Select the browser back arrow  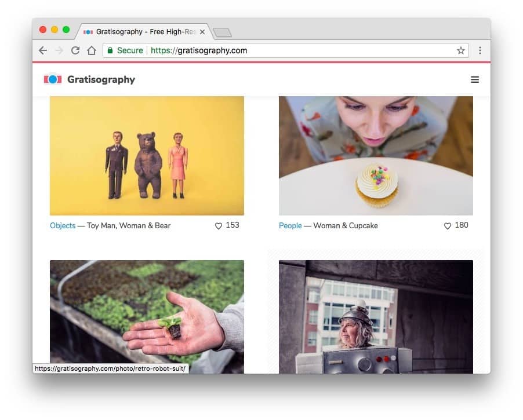(42, 50)
